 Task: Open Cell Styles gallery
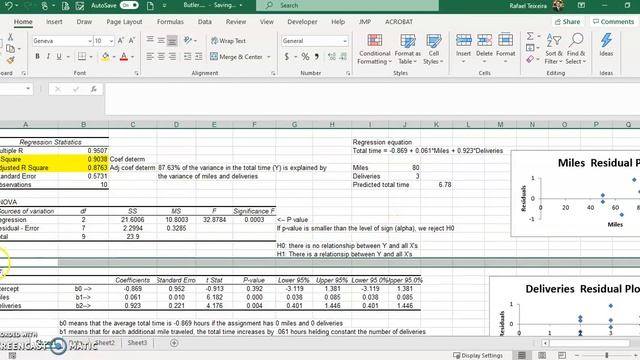pos(433,49)
